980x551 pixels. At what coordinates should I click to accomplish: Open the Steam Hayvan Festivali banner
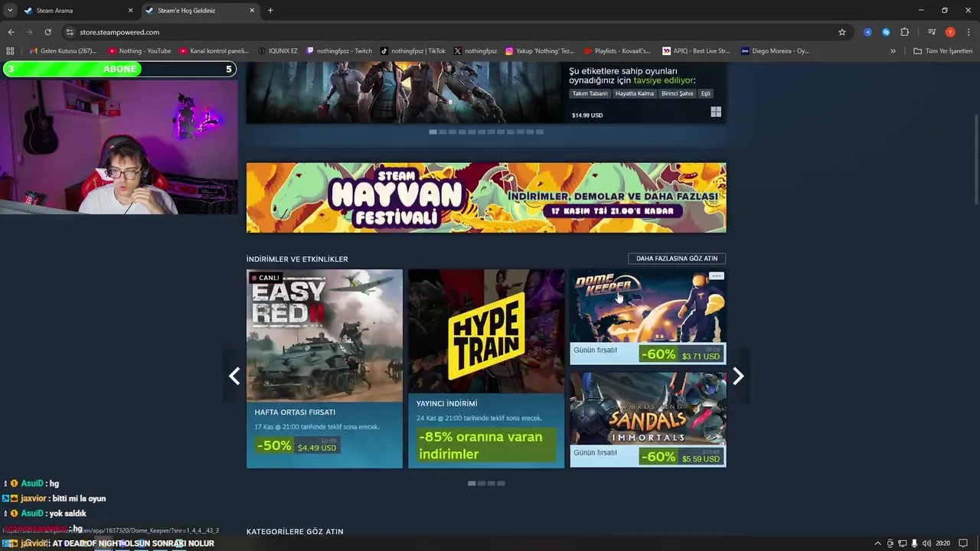(x=486, y=197)
